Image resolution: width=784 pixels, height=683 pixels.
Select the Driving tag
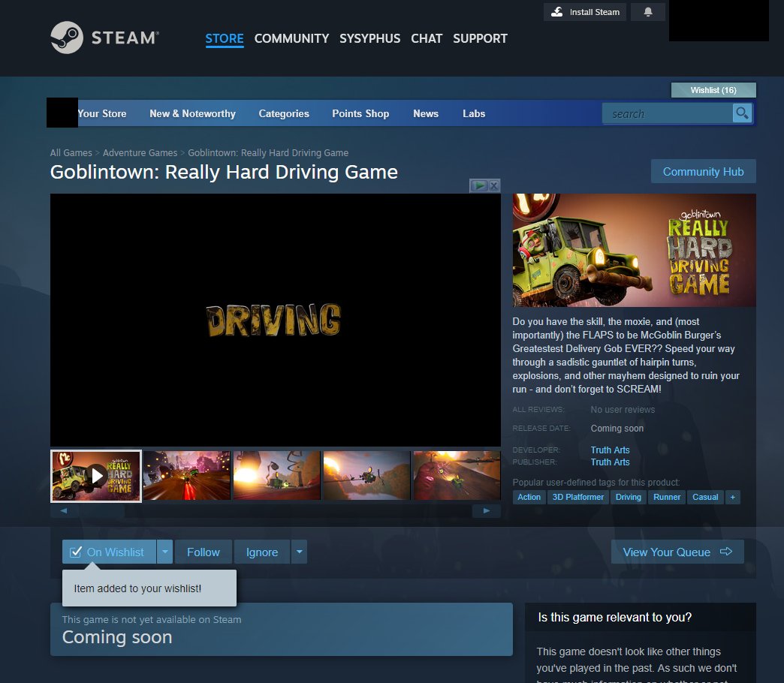[x=629, y=497]
